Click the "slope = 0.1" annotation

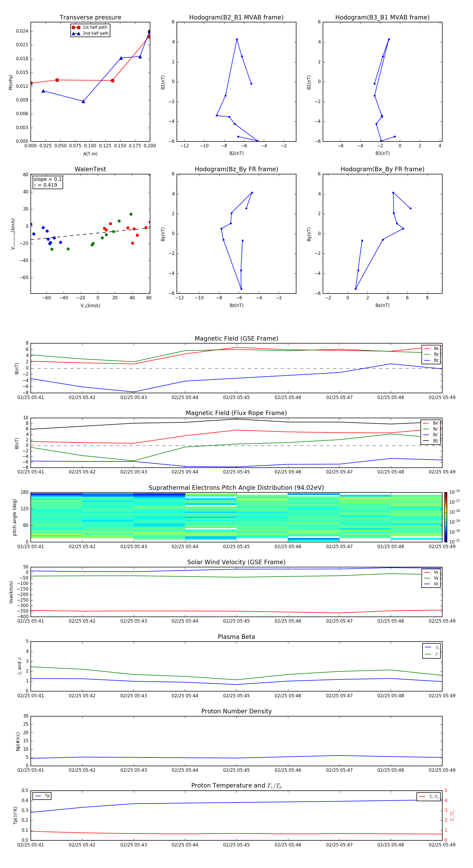point(48,179)
